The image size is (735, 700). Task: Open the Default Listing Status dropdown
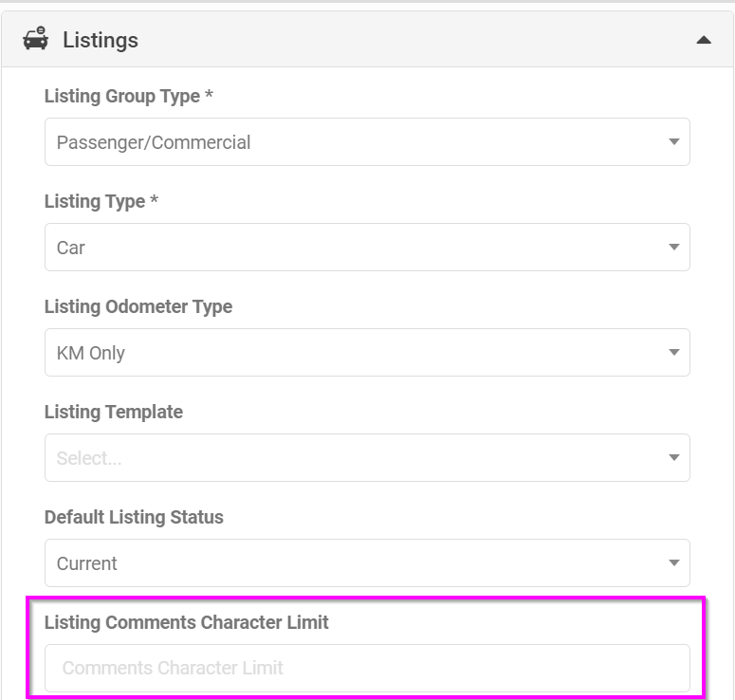point(367,562)
